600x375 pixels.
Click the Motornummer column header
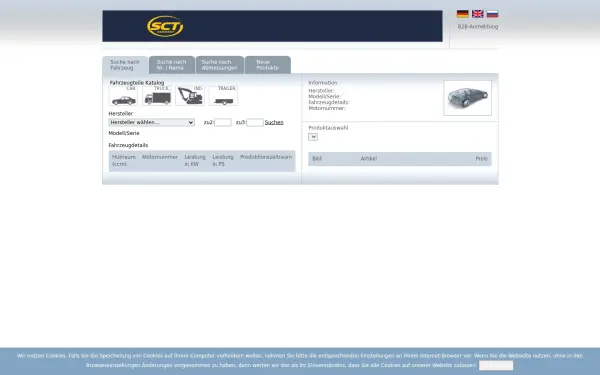160,157
